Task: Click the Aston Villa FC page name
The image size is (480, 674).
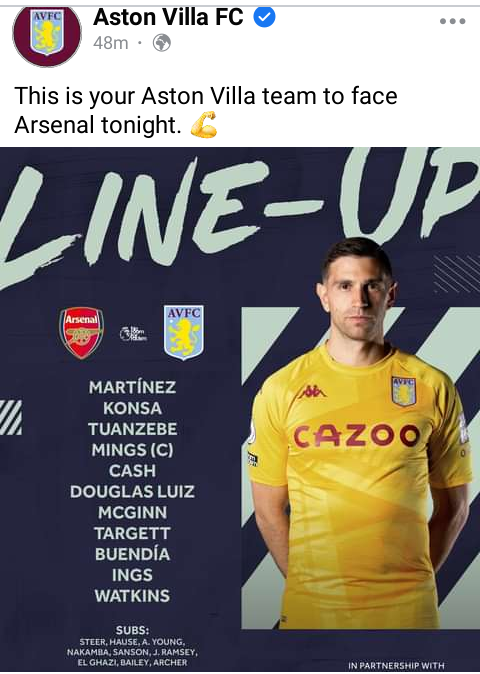Action: click(x=168, y=18)
